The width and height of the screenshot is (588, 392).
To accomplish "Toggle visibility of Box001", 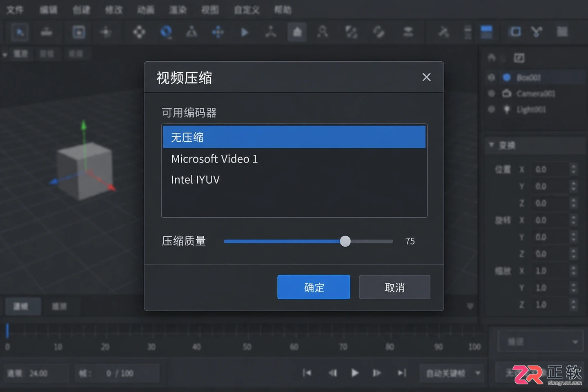I will click(491, 77).
